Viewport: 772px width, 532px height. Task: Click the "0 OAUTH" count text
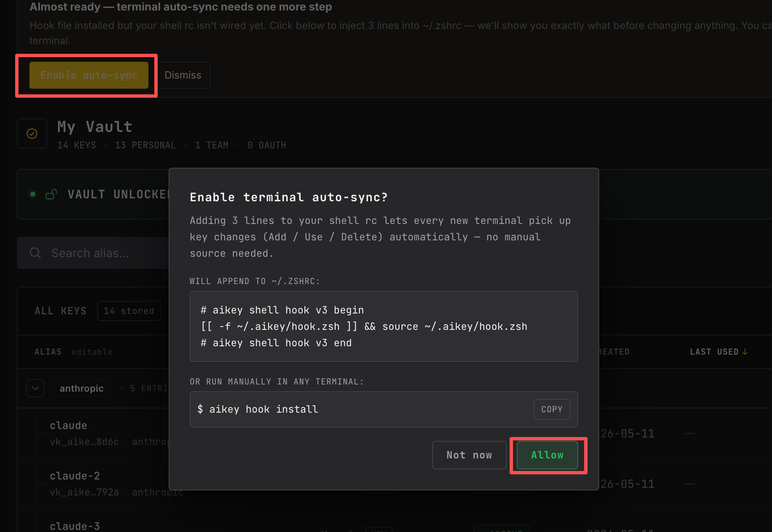pyautogui.click(x=267, y=145)
